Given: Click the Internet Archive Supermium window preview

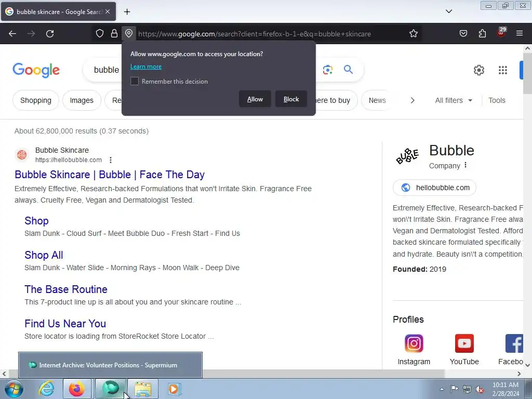Looking at the screenshot, I should click(110, 365).
